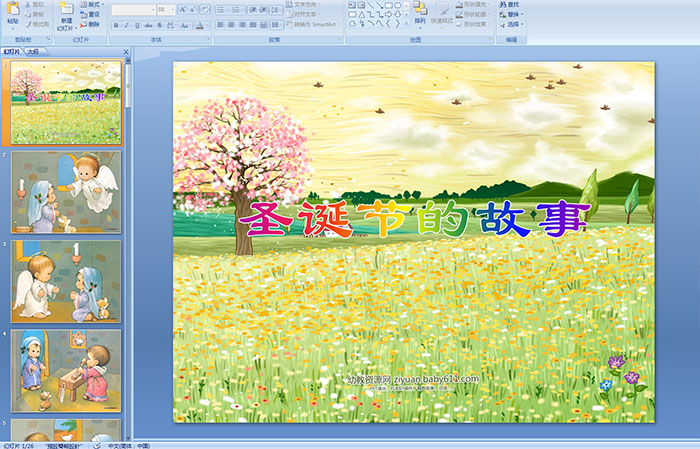Select the Right Brace shape
This screenshot has height=449, width=700.
397,24
